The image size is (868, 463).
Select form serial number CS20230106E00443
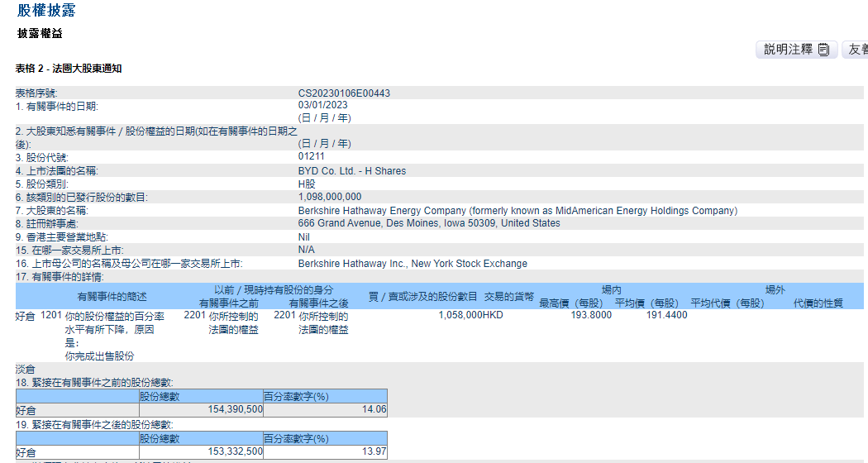(344, 93)
